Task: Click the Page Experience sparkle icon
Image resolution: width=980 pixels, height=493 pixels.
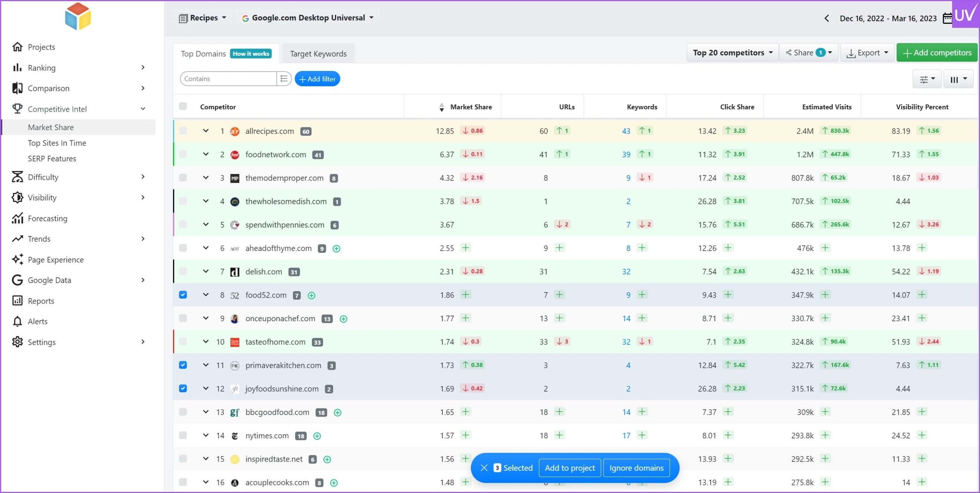Action: coord(17,260)
